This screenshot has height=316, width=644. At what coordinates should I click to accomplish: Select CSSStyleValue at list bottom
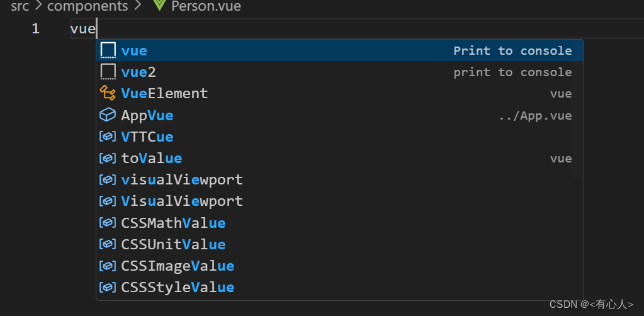[340, 287]
